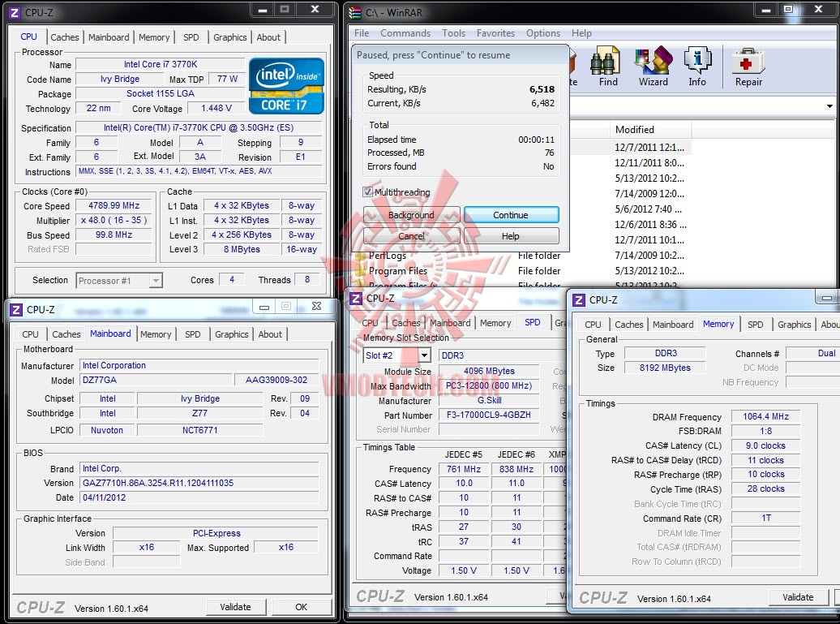This screenshot has width=840, height=624.
Task: Click the Background button in benchmark dialog
Action: pos(411,215)
